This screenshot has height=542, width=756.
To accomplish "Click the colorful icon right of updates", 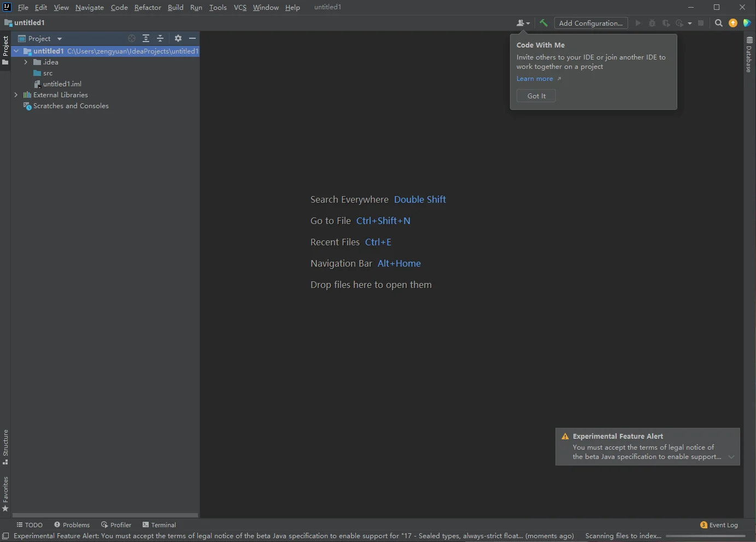I will (x=747, y=23).
